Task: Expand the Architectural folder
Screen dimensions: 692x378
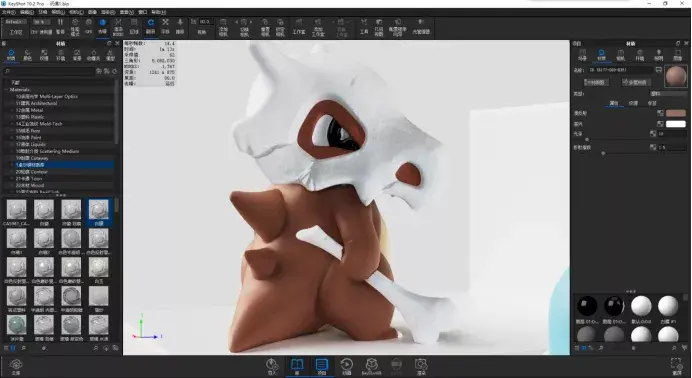Action: click(x=12, y=103)
